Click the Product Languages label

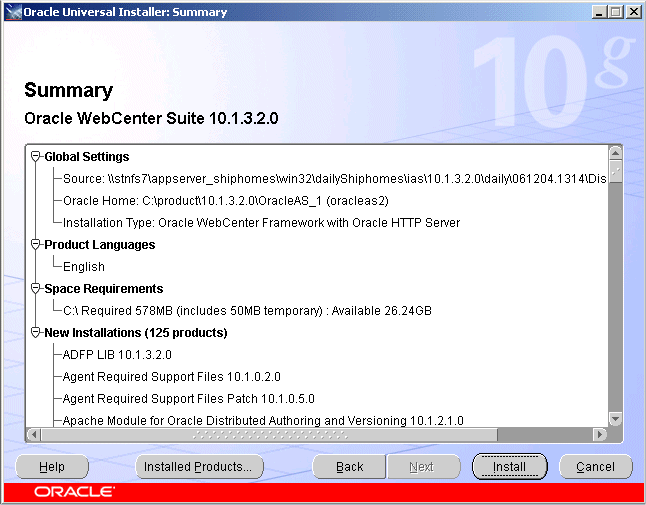pos(100,245)
